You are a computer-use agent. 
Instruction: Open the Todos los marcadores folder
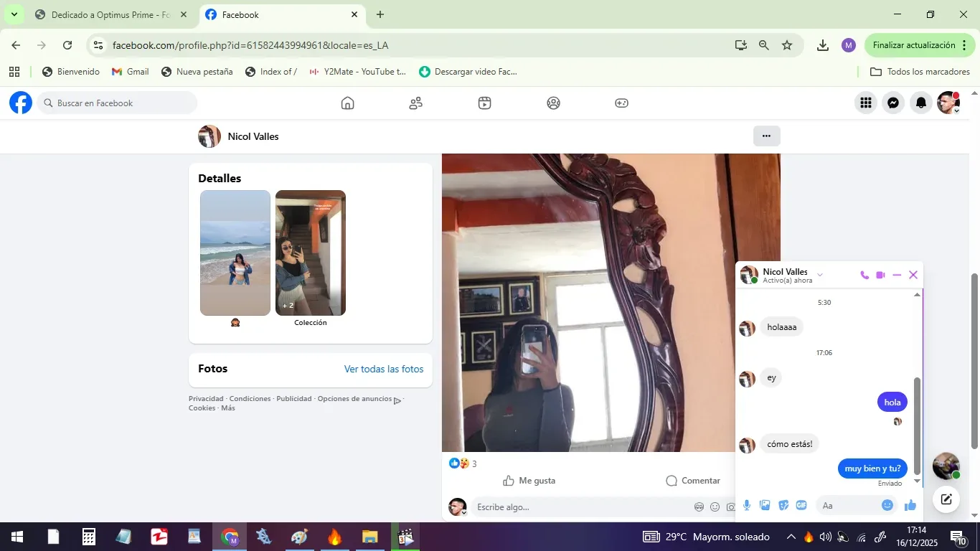point(920,72)
